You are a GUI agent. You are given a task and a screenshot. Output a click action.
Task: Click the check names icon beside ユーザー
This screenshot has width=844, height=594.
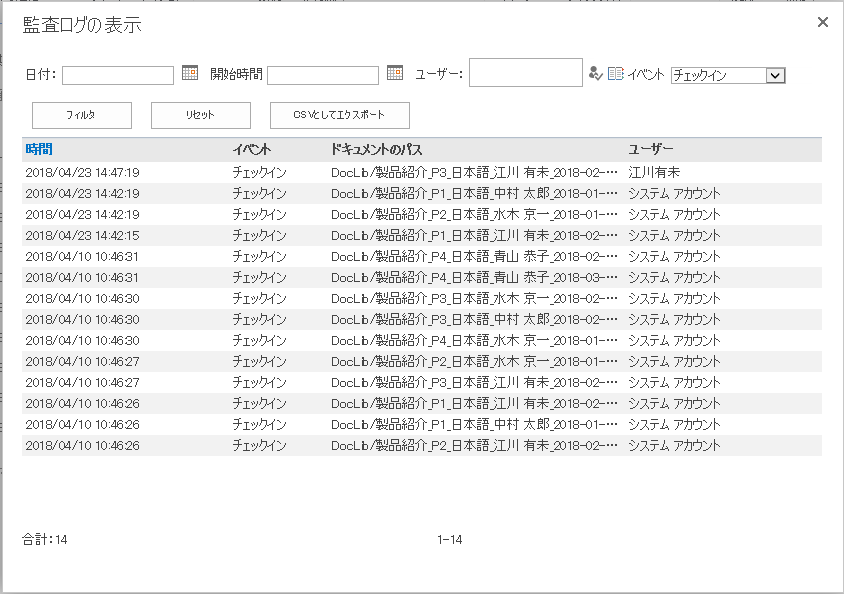click(x=595, y=74)
